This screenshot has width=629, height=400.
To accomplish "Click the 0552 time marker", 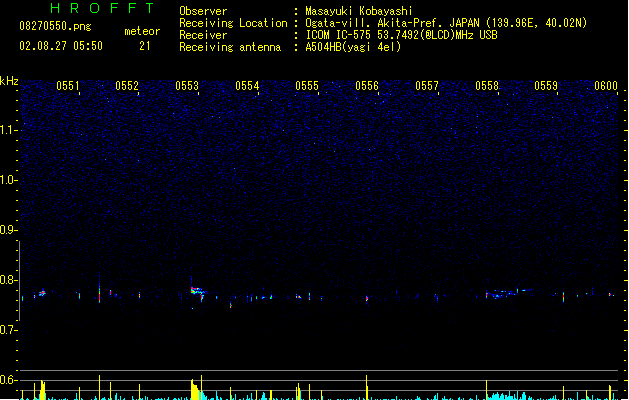I will [x=127, y=86].
